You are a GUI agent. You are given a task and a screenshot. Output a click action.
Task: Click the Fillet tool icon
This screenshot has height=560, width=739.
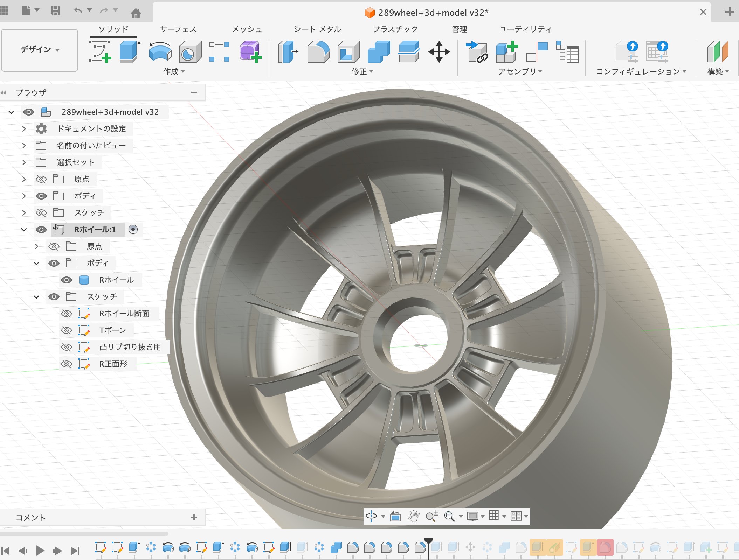(x=318, y=52)
